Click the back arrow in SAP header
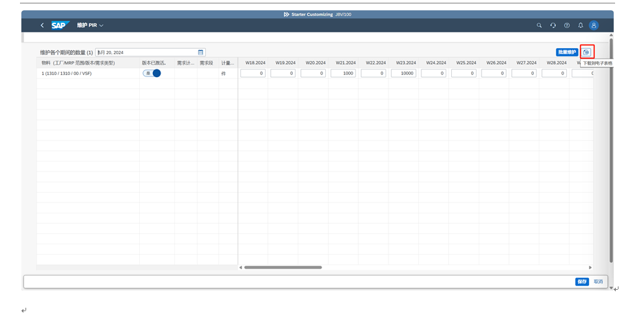The width and height of the screenshot is (644, 316). [x=42, y=25]
